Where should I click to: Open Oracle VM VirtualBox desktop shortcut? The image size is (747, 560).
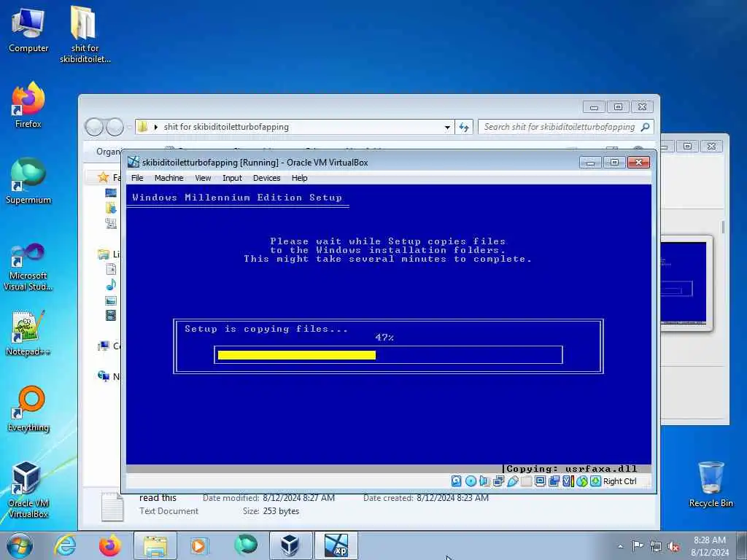28,490
